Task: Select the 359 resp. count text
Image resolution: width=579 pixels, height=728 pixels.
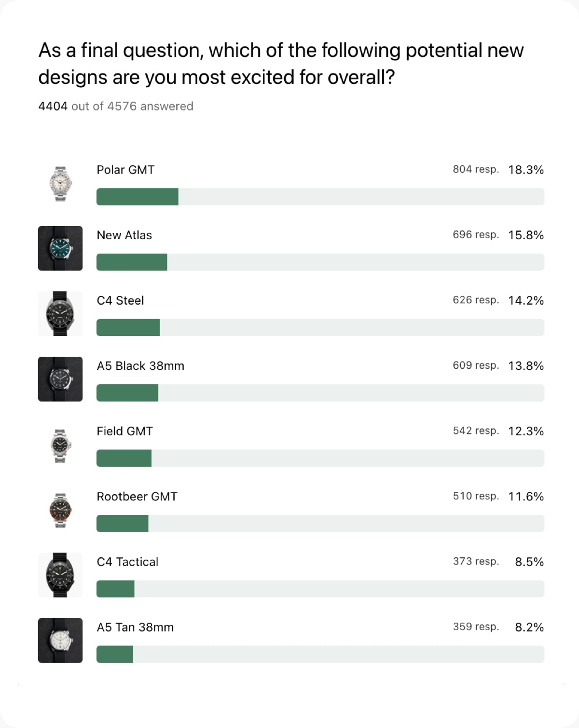Action: point(476,627)
